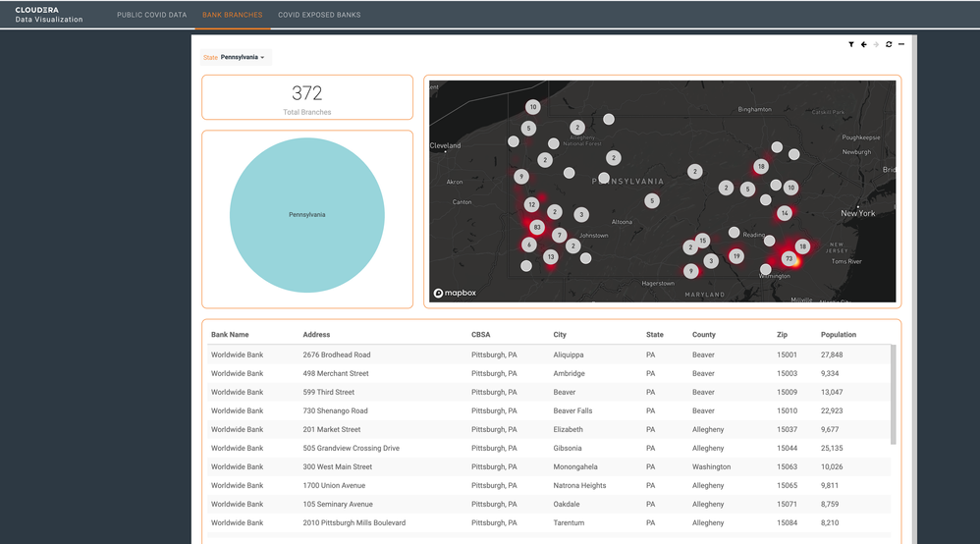The image size is (980, 544).
Task: Open the State Pennsylvania dropdown filter
Action: [235, 58]
